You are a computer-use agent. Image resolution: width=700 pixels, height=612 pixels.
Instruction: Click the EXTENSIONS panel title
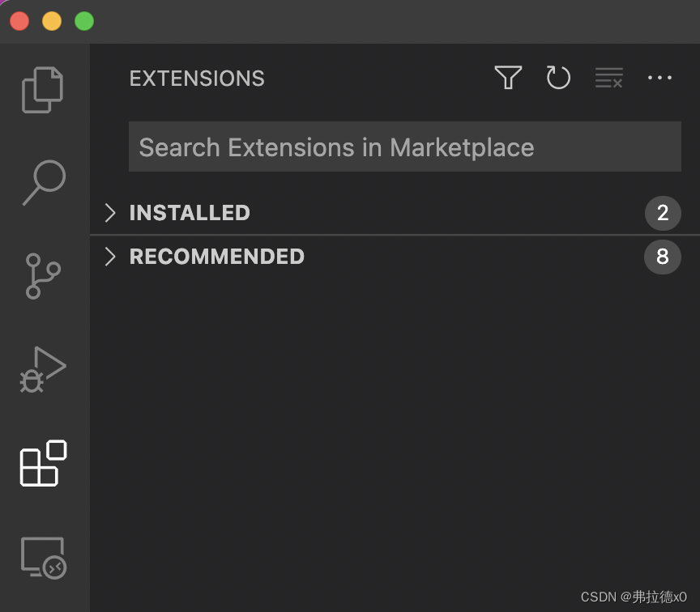[x=197, y=79]
